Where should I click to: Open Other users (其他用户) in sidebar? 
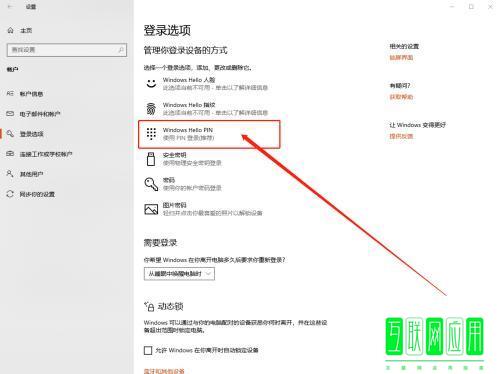[31, 174]
